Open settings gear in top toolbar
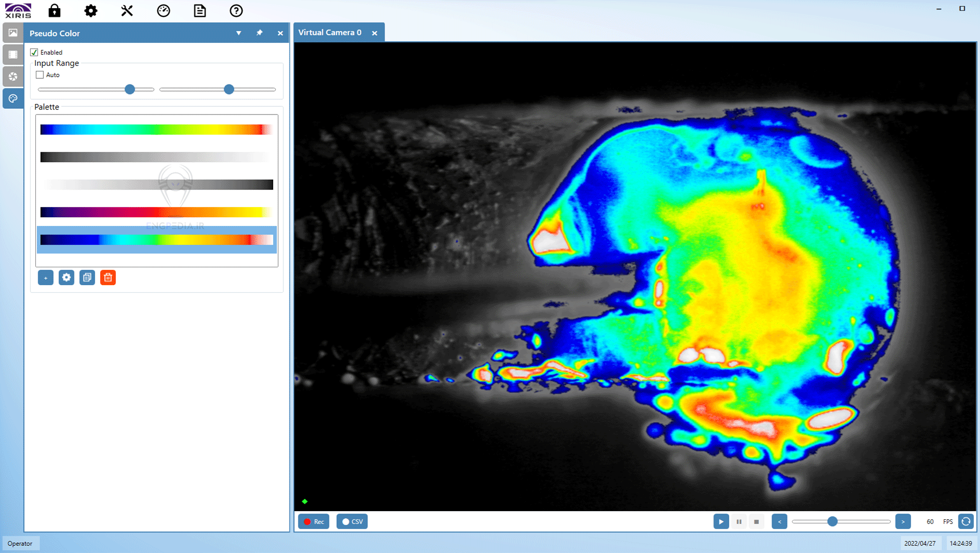The image size is (980, 553). 91,11
